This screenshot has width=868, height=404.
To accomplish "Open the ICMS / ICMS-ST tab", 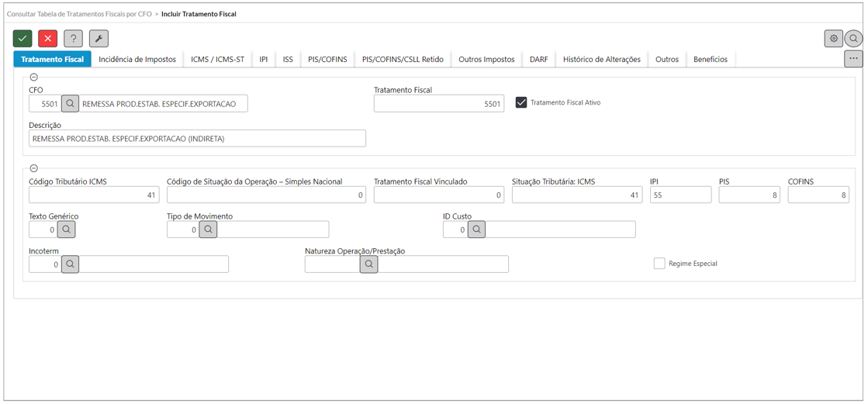I will pyautogui.click(x=217, y=59).
